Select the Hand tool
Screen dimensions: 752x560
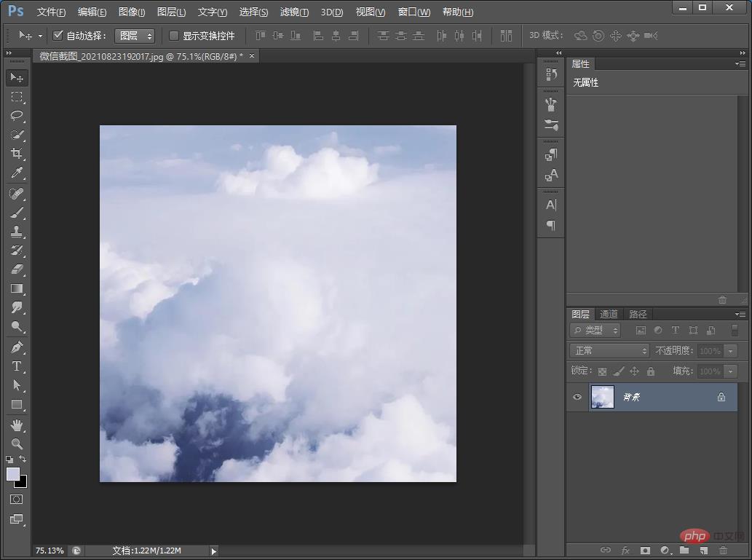(17, 425)
